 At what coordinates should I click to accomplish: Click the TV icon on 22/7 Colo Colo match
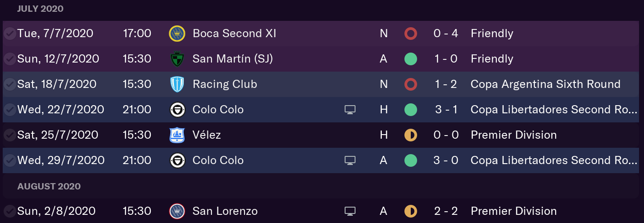[x=350, y=110]
